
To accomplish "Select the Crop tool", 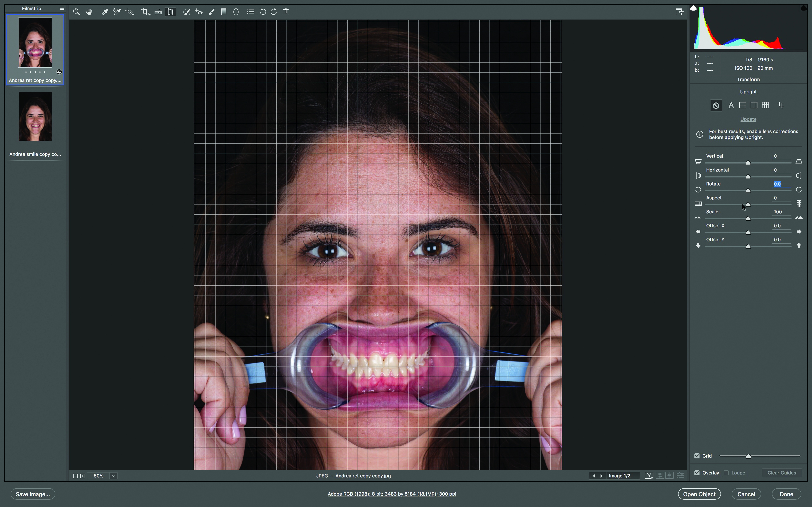I will 145,12.
